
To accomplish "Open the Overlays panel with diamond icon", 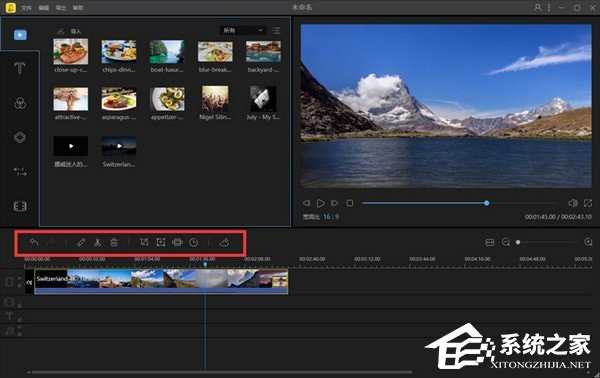I will pos(20,137).
